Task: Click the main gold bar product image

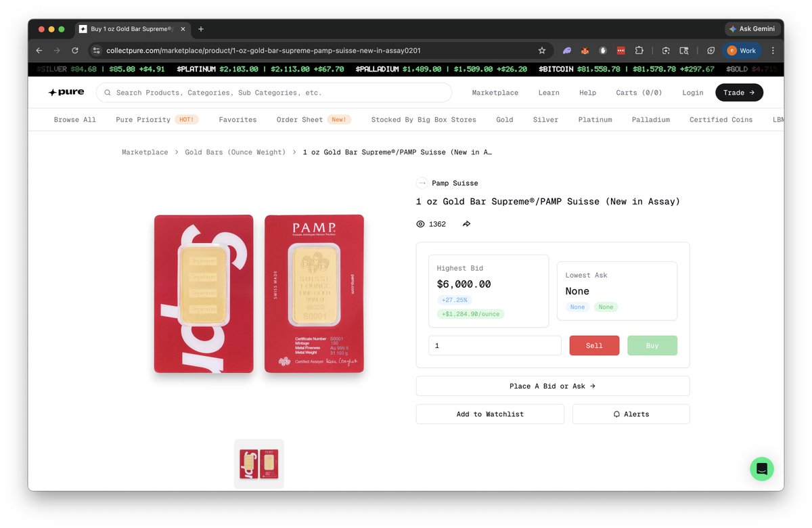Action: click(x=259, y=294)
